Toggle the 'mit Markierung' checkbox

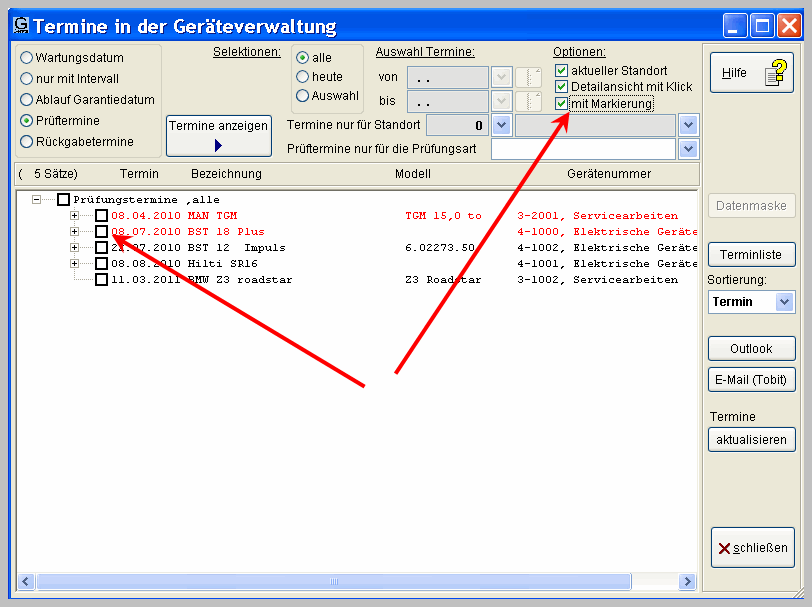tap(562, 103)
